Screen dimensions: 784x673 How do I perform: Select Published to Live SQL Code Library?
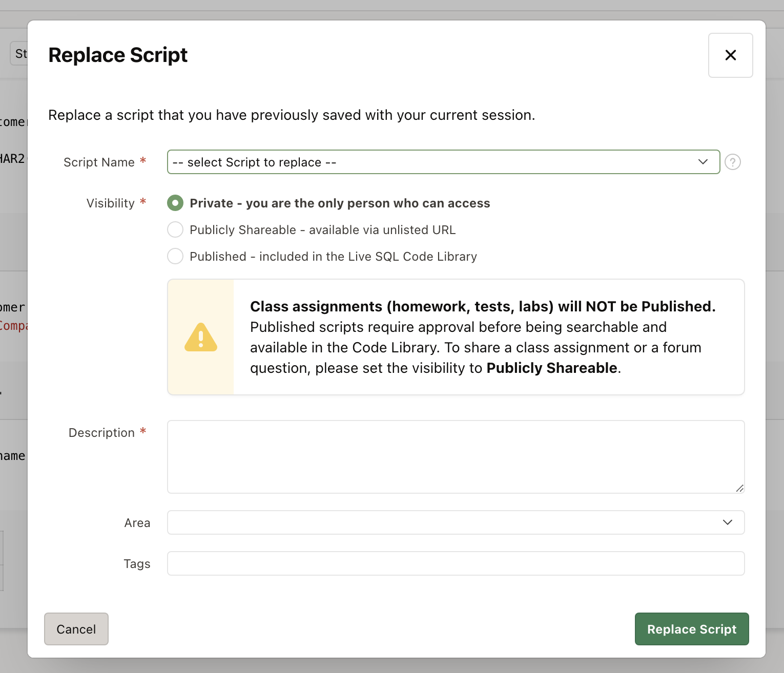pos(175,257)
